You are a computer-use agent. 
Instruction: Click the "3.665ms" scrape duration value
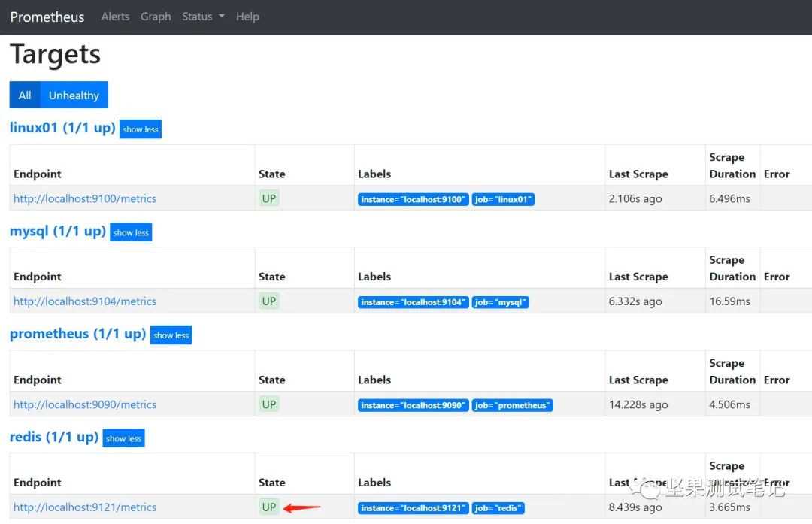[x=729, y=507]
